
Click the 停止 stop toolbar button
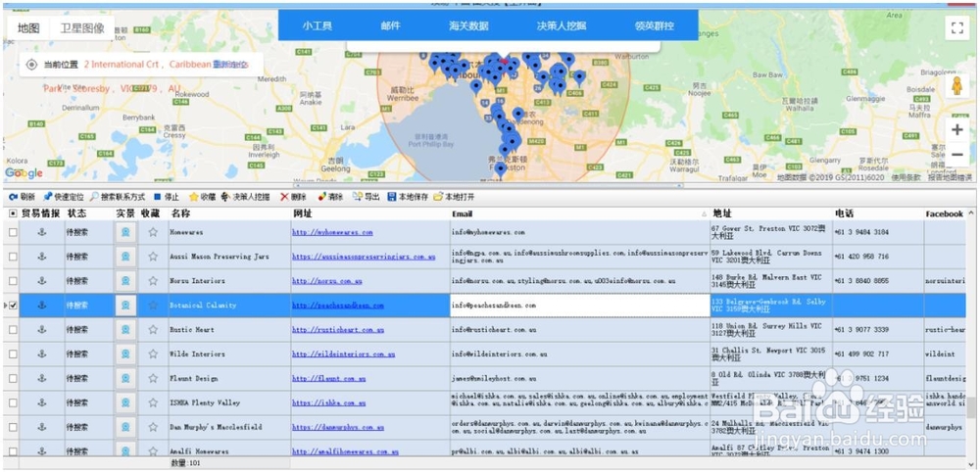tap(167, 197)
